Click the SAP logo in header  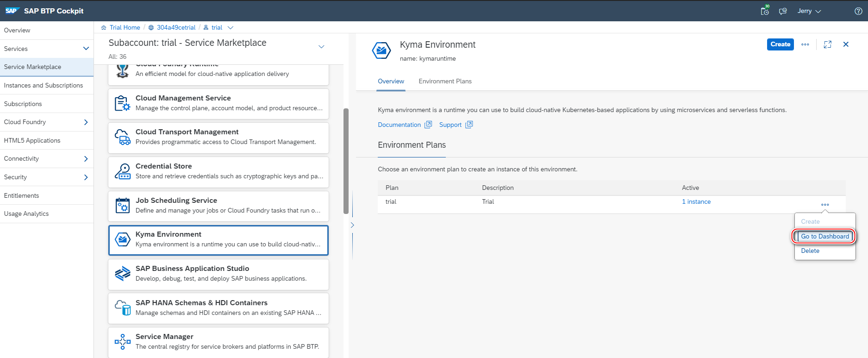(12, 11)
